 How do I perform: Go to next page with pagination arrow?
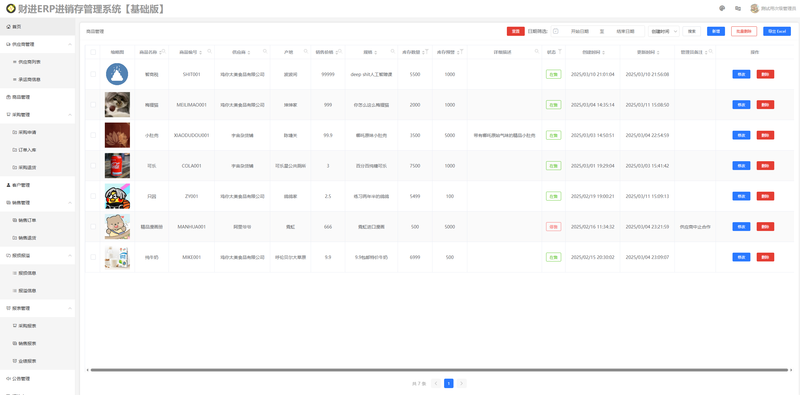click(461, 383)
